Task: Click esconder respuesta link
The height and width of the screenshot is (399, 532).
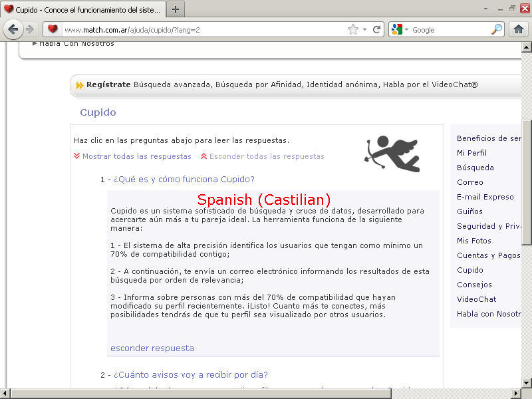Action: click(152, 348)
